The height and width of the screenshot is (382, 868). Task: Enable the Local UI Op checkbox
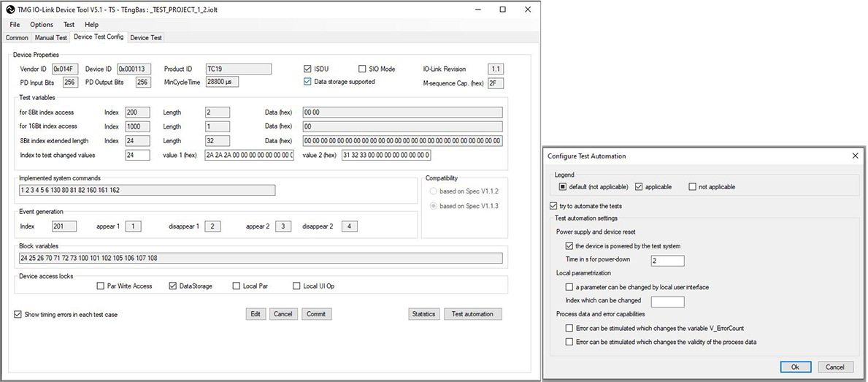point(296,286)
